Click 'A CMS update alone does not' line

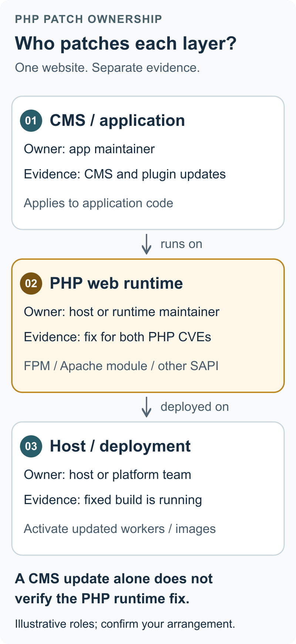click(x=114, y=579)
